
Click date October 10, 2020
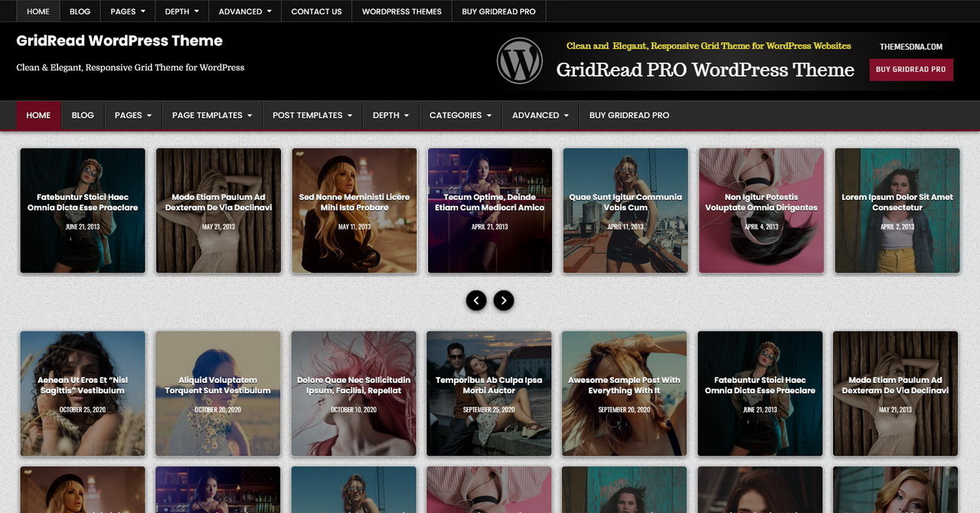(x=354, y=410)
